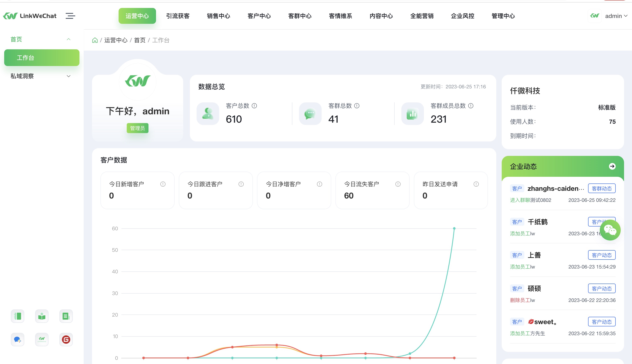Click the chat bubble icon for 客群总数
This screenshot has height=364, width=632.
(310, 113)
